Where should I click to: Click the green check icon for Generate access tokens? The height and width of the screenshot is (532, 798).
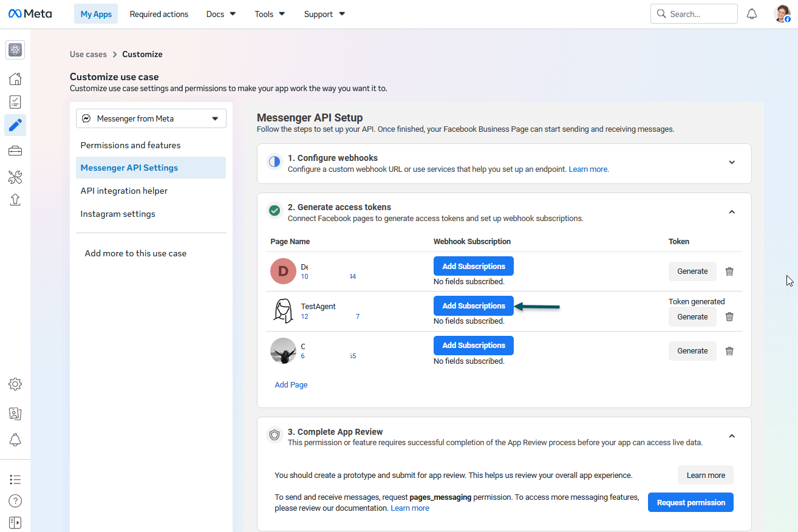pyautogui.click(x=275, y=211)
